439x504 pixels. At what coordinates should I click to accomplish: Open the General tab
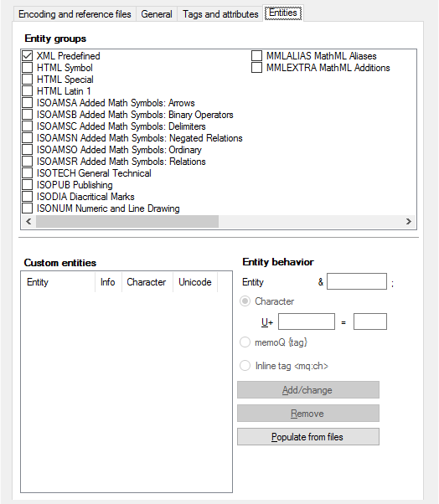157,14
